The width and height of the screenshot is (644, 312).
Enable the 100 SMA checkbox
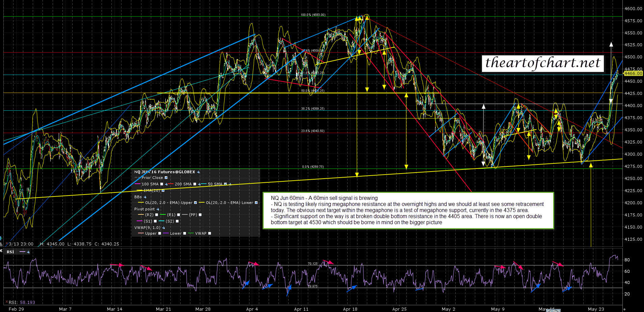pos(162,184)
